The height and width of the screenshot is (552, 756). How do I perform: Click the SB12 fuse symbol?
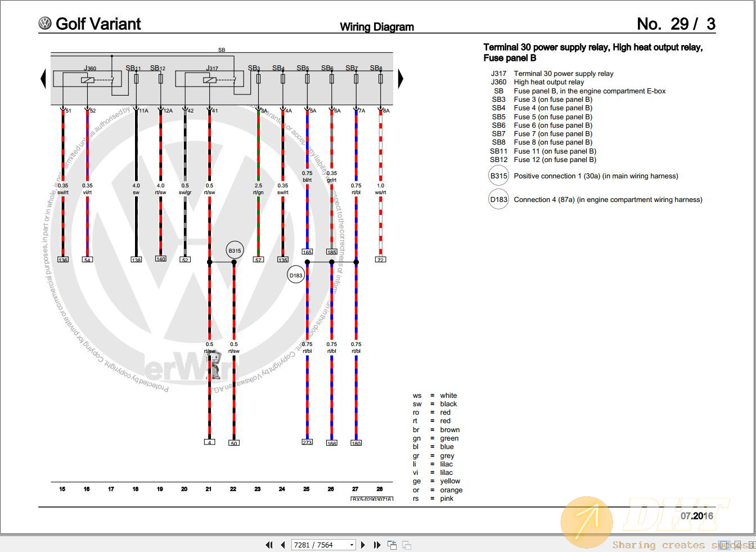(160, 79)
